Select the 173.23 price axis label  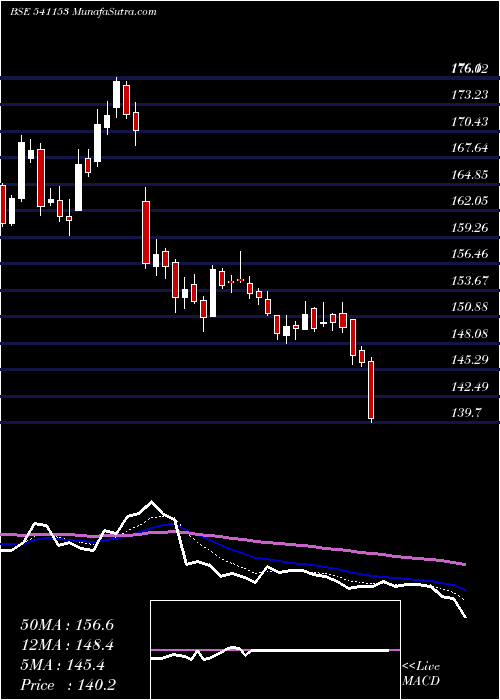point(470,95)
